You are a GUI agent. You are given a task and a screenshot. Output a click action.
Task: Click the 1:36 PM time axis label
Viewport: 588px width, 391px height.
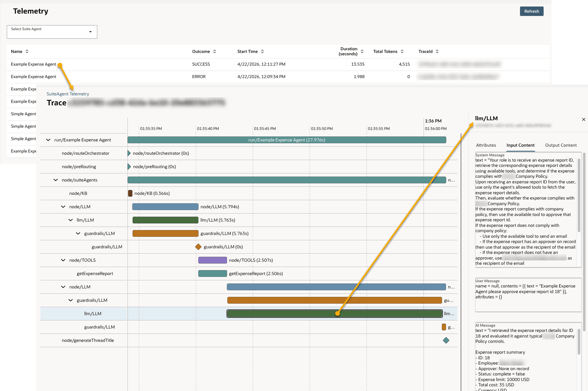click(x=433, y=121)
